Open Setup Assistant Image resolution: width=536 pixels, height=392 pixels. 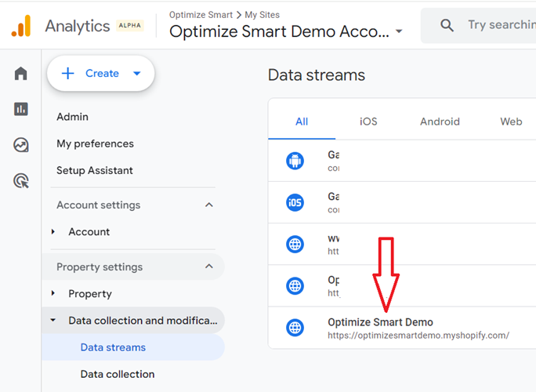coord(95,170)
